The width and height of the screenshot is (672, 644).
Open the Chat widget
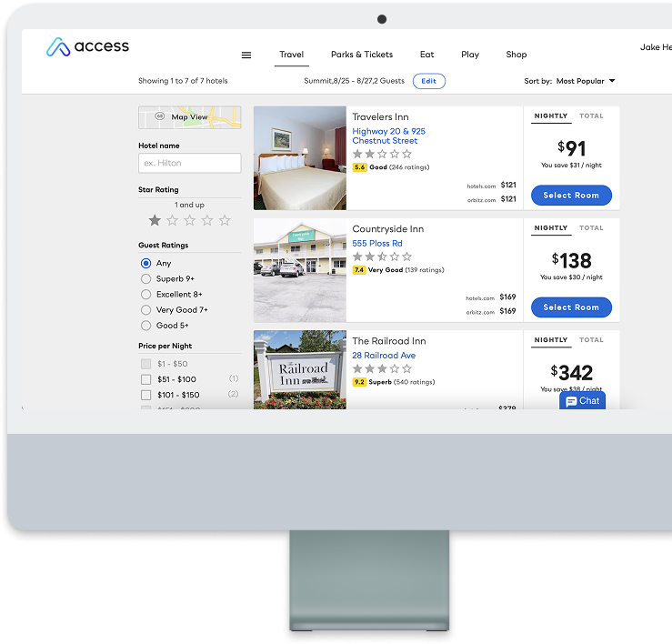pos(582,400)
